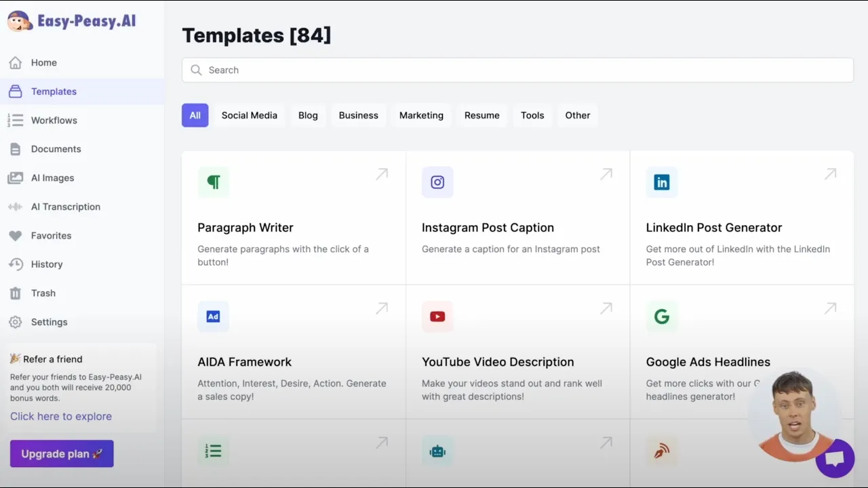Image resolution: width=868 pixels, height=488 pixels.
Task: Click the Favorites heart icon
Action: tap(15, 236)
